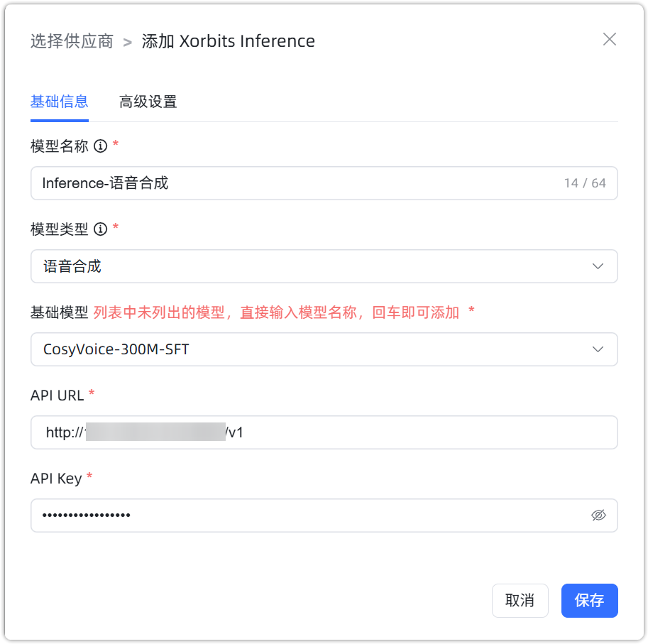The image size is (648, 644).
Task: Click the 添加 Xorbits Inference title text
Action: point(228,41)
